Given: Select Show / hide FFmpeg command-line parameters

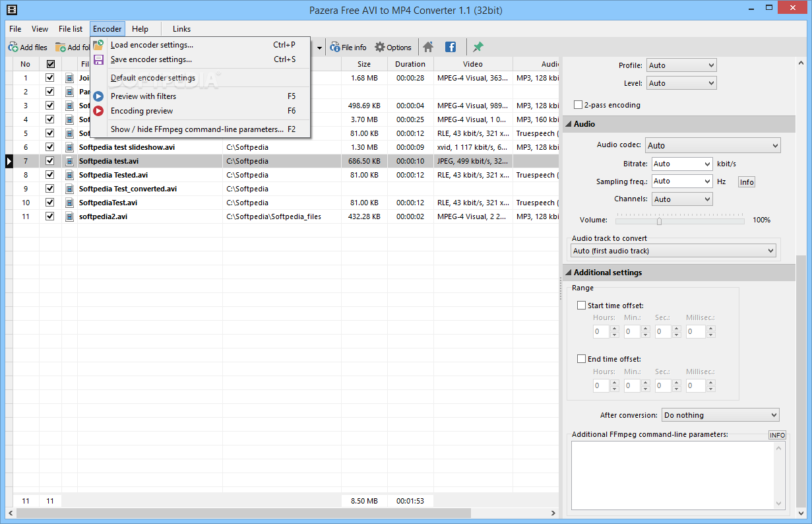Looking at the screenshot, I should click(197, 129).
